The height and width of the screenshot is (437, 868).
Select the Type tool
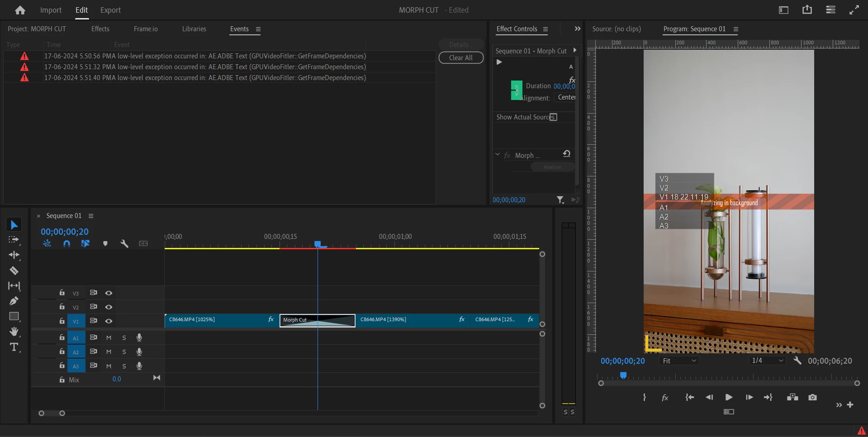(x=14, y=347)
